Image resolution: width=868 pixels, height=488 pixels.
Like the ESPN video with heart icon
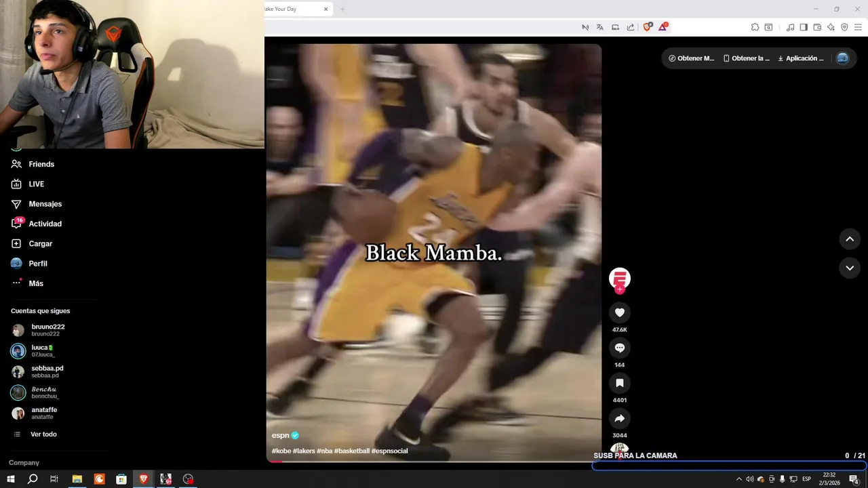tap(619, 312)
